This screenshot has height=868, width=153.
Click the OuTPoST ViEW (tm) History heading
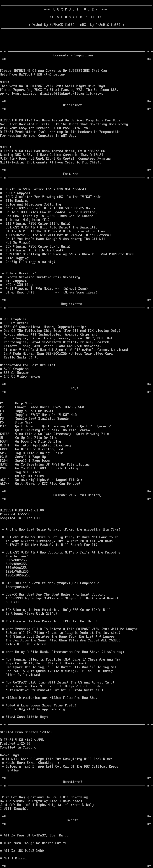click(x=77, y=495)
